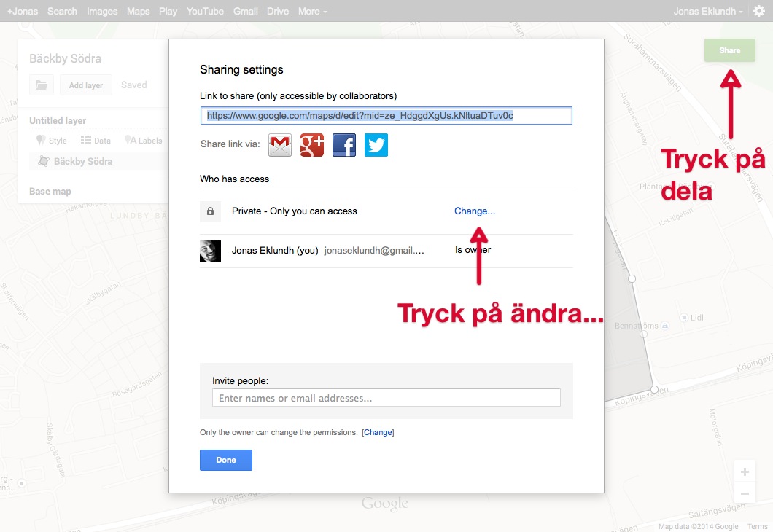This screenshot has width=773, height=532.
Task: Open the Labels icon in layer panel
Action: point(130,141)
